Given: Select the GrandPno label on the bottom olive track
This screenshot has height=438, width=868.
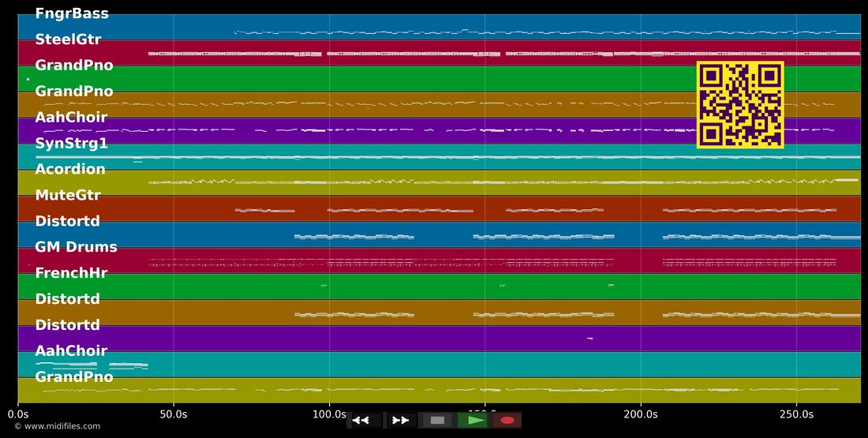Looking at the screenshot, I should tap(74, 376).
